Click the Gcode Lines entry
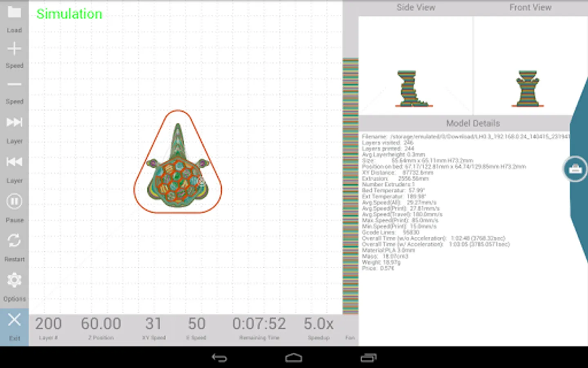 [390, 232]
